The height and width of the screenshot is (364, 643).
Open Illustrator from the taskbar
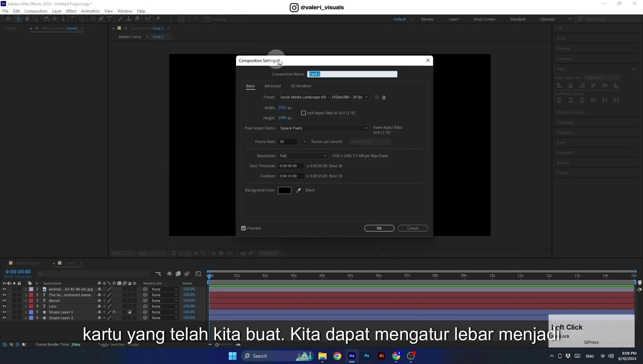[x=381, y=356]
